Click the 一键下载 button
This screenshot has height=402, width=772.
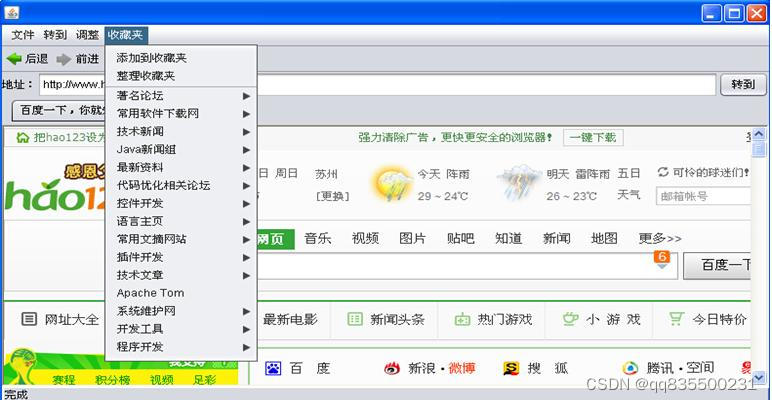(x=593, y=137)
